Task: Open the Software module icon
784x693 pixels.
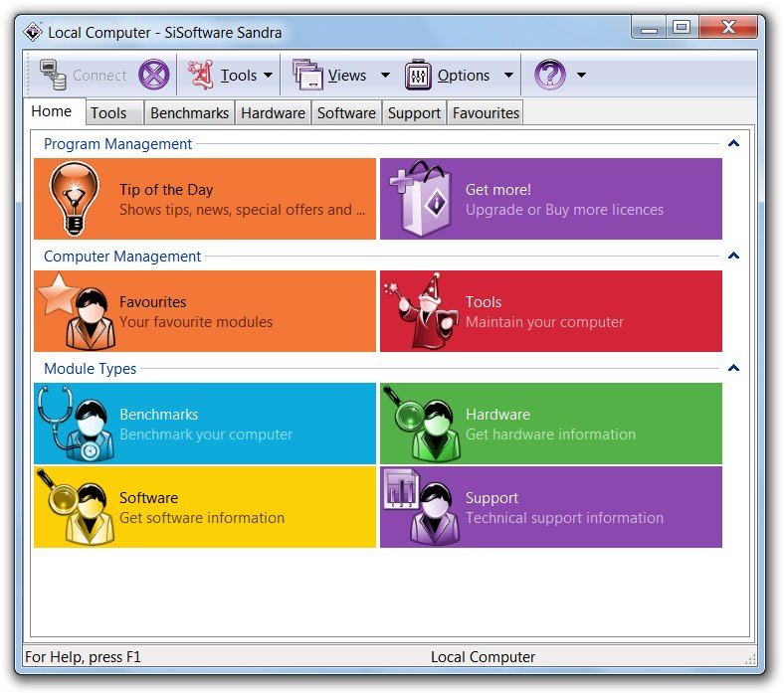Action: (x=75, y=507)
